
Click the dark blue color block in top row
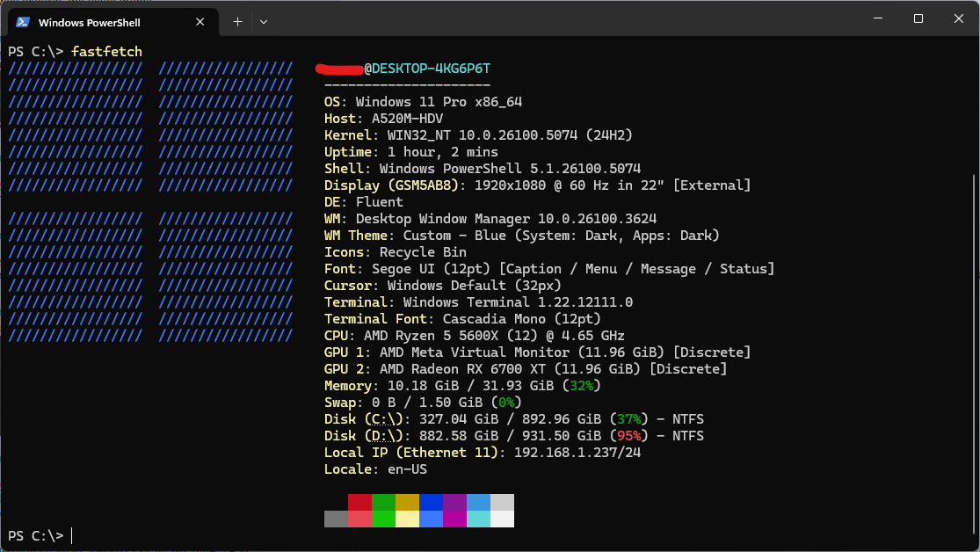(432, 502)
